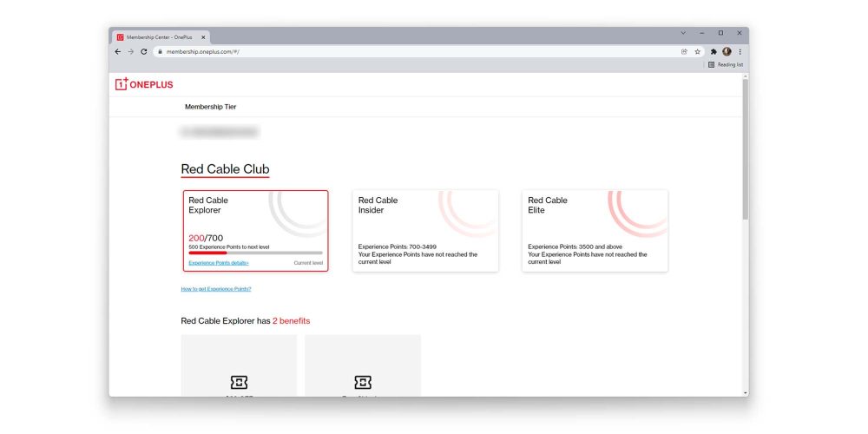The image size is (868, 434).
Task: Open the Reading list panel
Action: pyautogui.click(x=726, y=64)
